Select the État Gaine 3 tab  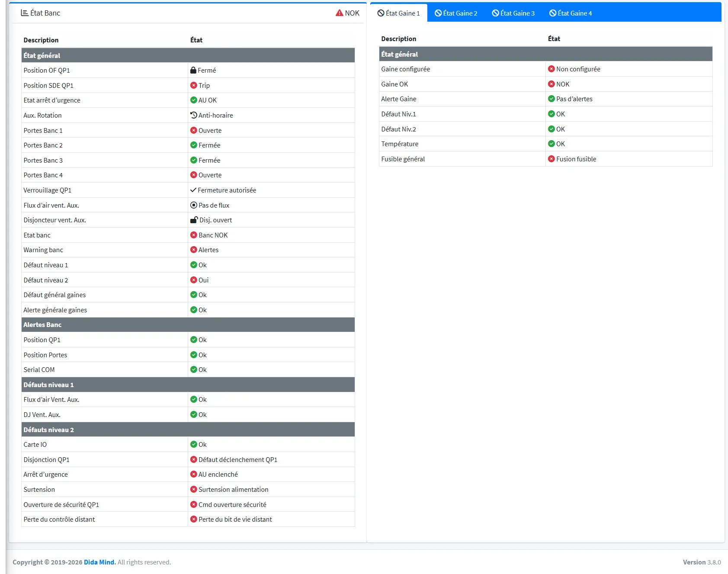(513, 13)
